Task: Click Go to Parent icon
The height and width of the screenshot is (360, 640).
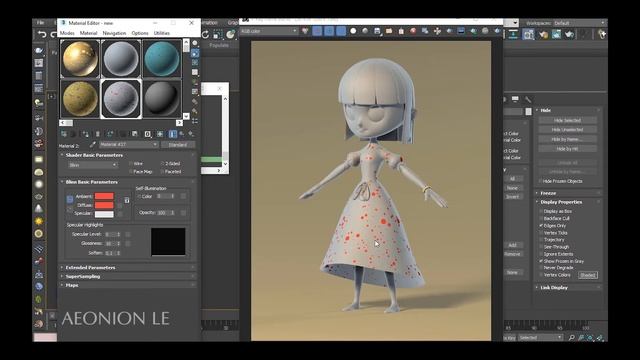Action: click(x=182, y=134)
